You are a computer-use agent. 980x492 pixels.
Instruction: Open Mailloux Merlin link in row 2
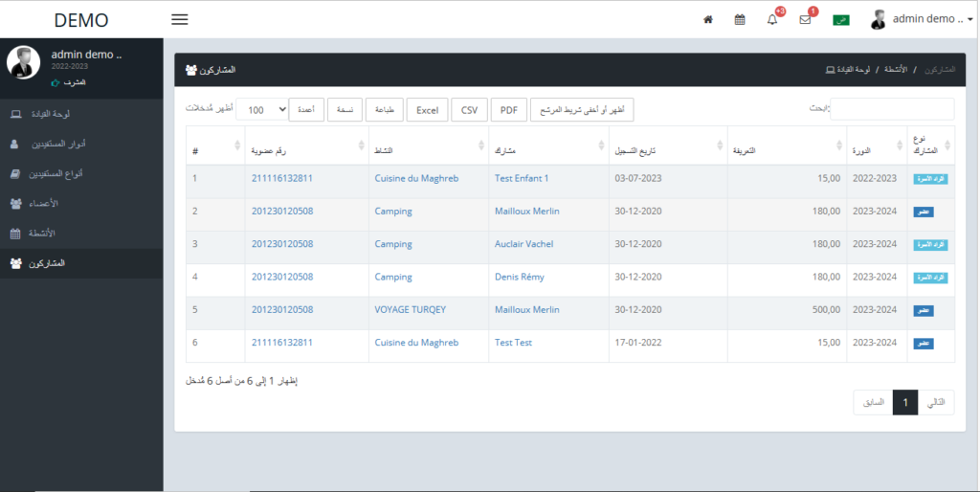(x=527, y=212)
